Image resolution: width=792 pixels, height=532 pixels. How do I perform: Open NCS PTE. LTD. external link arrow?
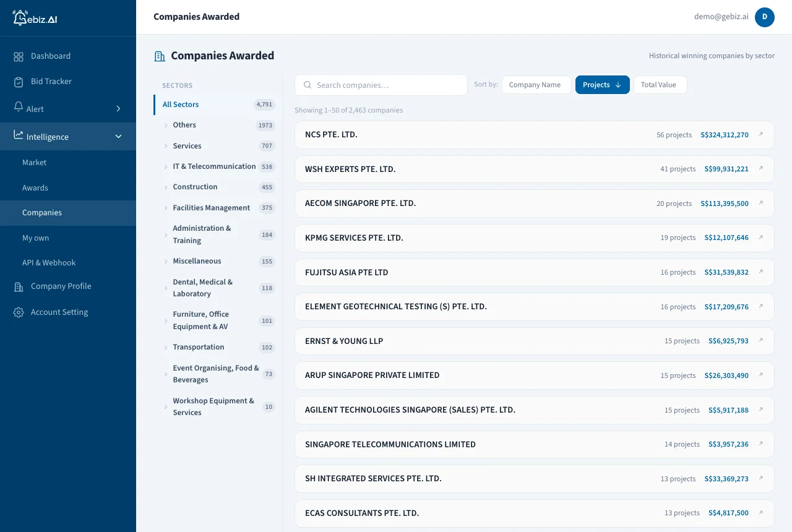point(761,134)
